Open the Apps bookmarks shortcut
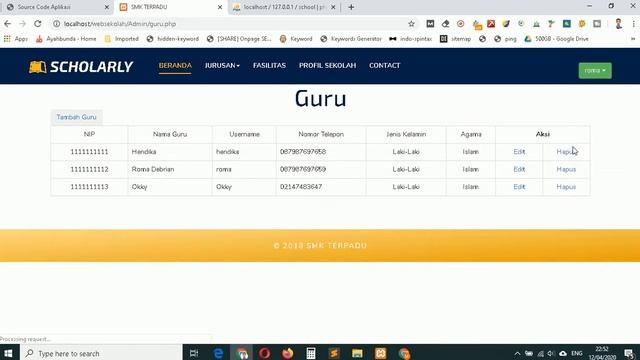Viewport: 640px width, 360px height. click(x=16, y=39)
